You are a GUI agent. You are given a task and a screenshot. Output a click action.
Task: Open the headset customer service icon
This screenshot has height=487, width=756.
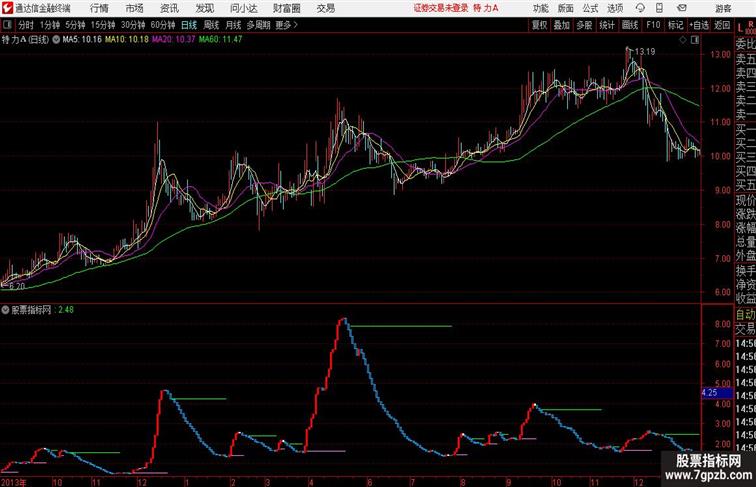[640, 8]
